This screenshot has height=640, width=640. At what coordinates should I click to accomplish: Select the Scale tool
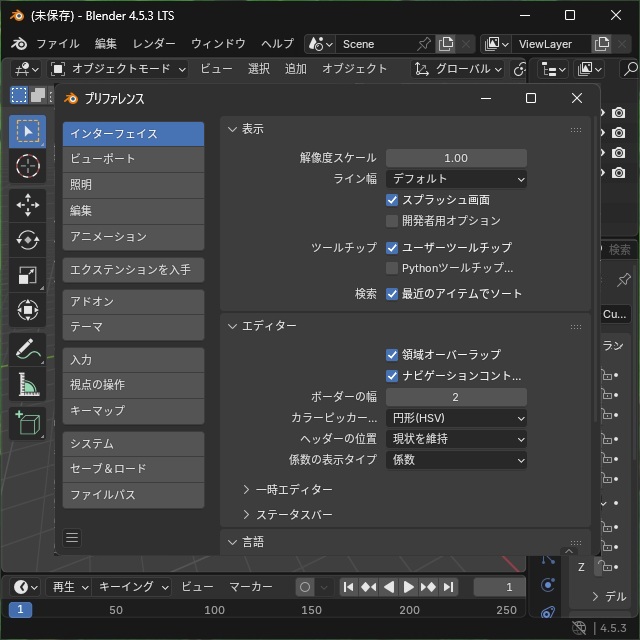(27, 275)
